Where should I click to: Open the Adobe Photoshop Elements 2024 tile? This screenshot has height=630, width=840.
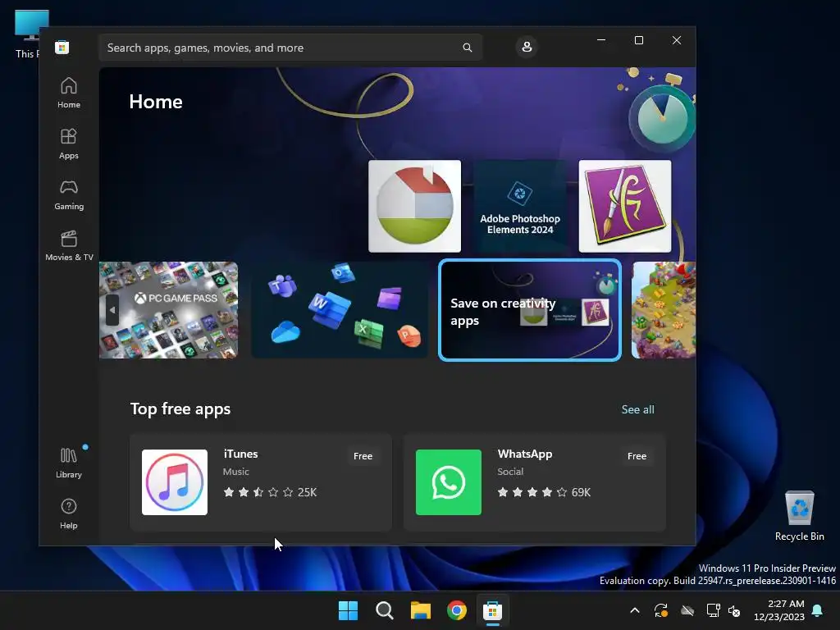pyautogui.click(x=519, y=206)
